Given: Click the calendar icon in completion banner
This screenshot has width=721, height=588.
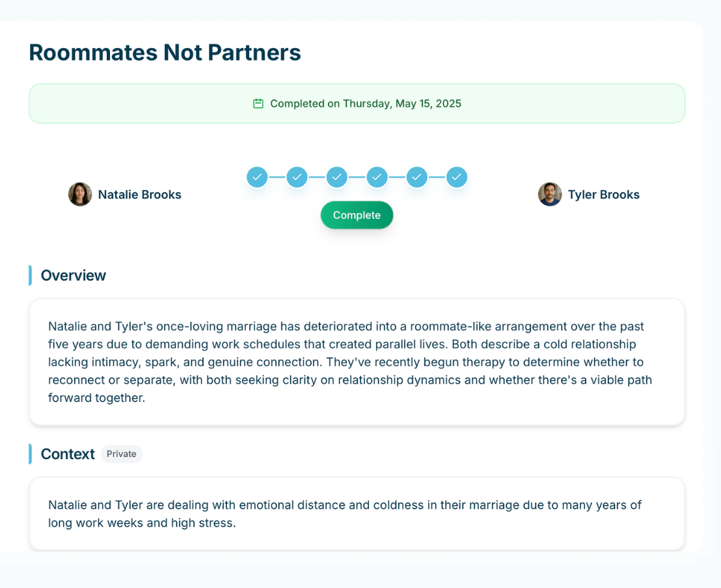Looking at the screenshot, I should [x=258, y=103].
